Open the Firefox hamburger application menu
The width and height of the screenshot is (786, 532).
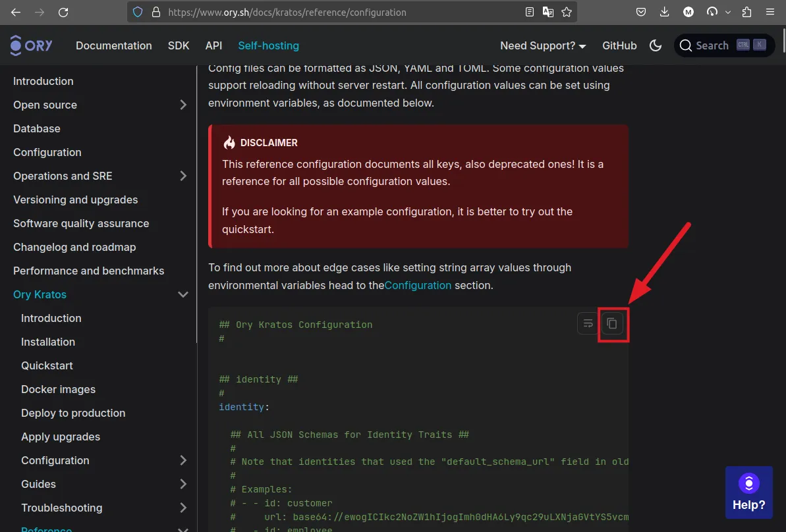[x=770, y=12]
